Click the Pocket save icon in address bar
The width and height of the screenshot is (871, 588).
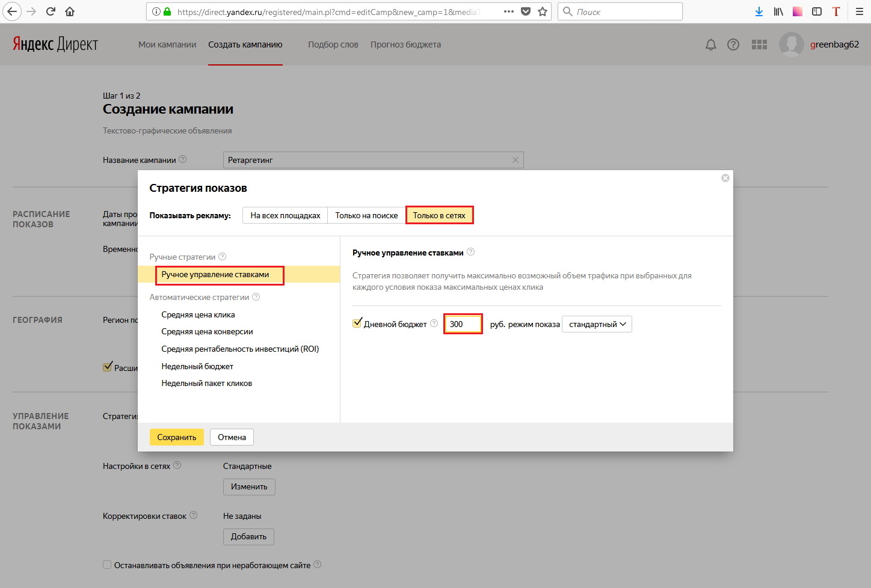(x=526, y=11)
